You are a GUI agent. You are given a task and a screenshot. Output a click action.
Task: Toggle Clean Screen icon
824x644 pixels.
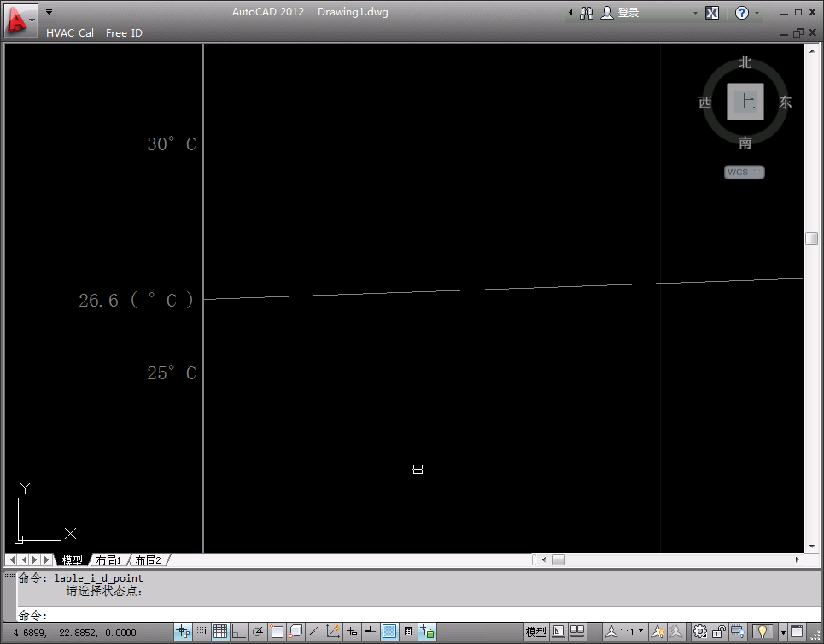click(x=797, y=631)
